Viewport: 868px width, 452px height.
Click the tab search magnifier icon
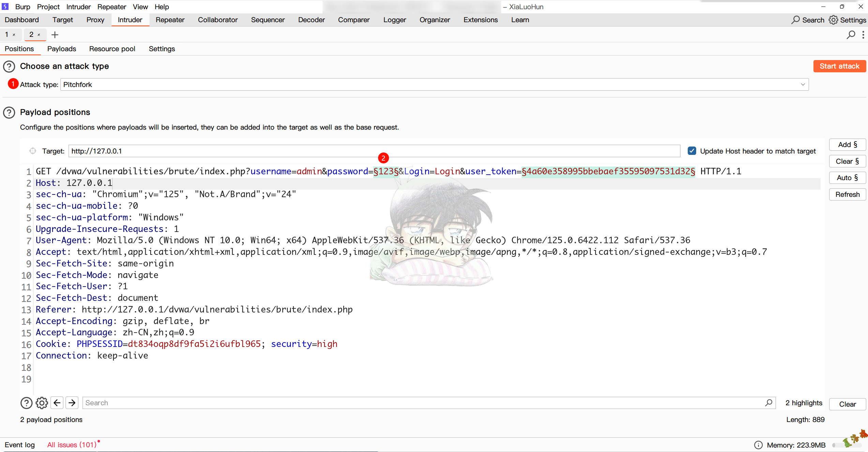(x=851, y=35)
